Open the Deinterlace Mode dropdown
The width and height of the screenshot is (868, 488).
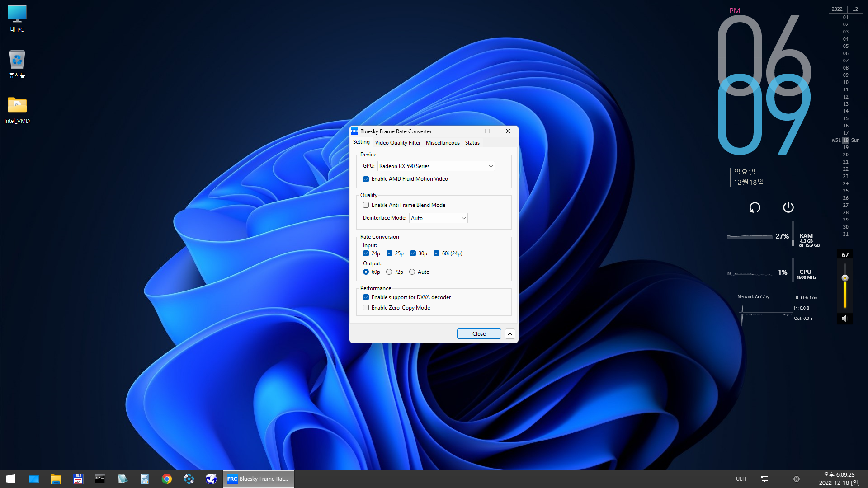point(438,218)
